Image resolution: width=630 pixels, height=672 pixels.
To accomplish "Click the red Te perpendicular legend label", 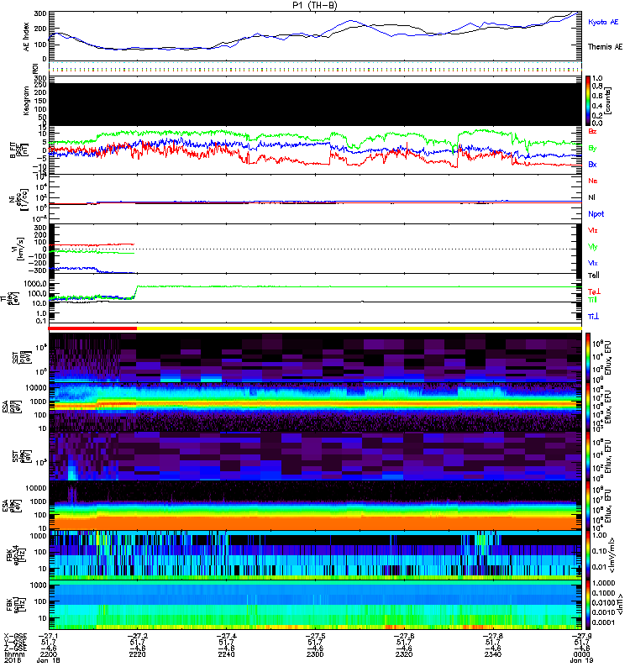I will pyautogui.click(x=594, y=291).
